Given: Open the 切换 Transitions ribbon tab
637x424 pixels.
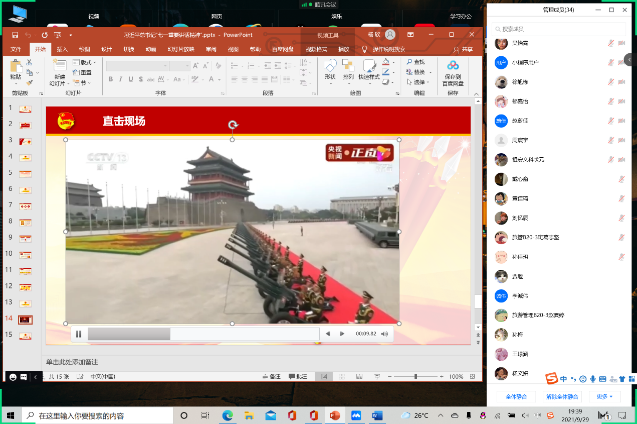Looking at the screenshot, I should coord(129,49).
